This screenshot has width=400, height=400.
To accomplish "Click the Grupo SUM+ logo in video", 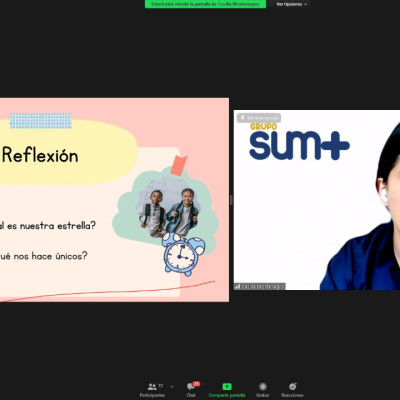I will coord(299,142).
